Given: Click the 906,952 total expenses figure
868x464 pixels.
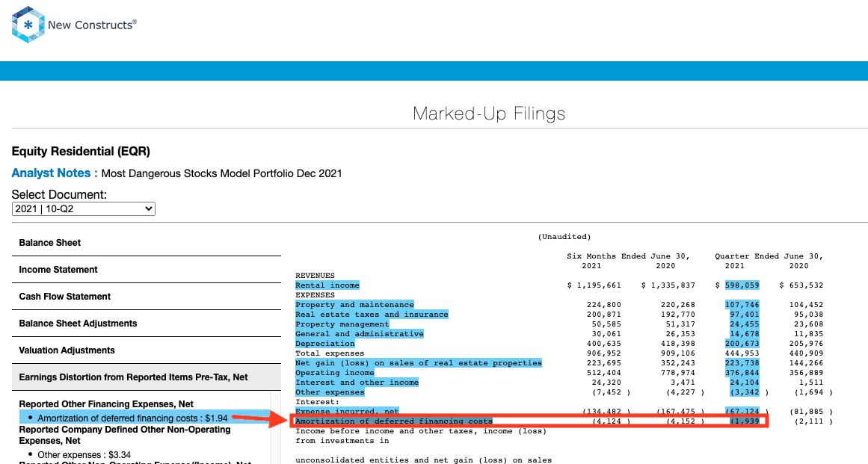Looking at the screenshot, I should click(x=604, y=353).
